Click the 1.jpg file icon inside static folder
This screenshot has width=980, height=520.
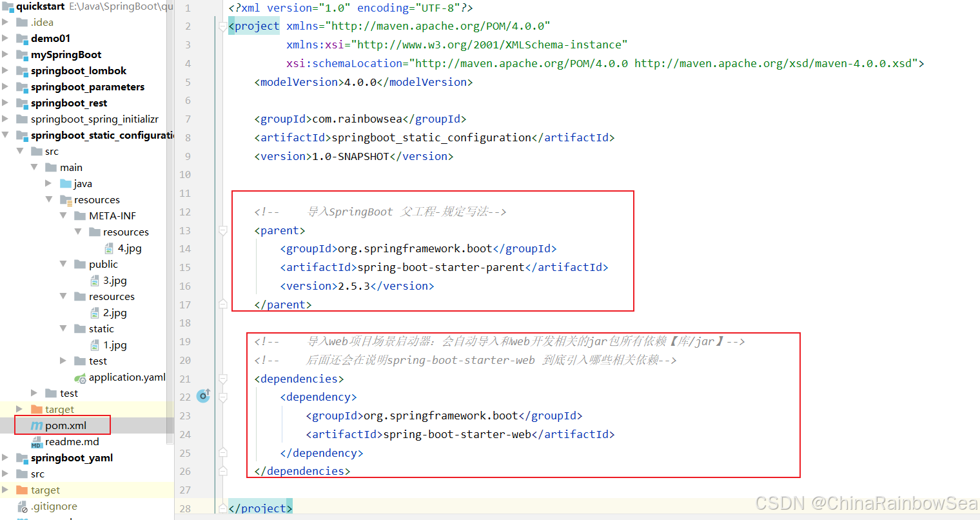point(95,345)
